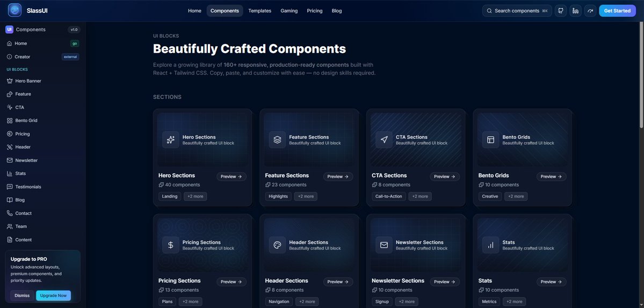
Task: Preview the Hero Sections card
Action: click(231, 177)
